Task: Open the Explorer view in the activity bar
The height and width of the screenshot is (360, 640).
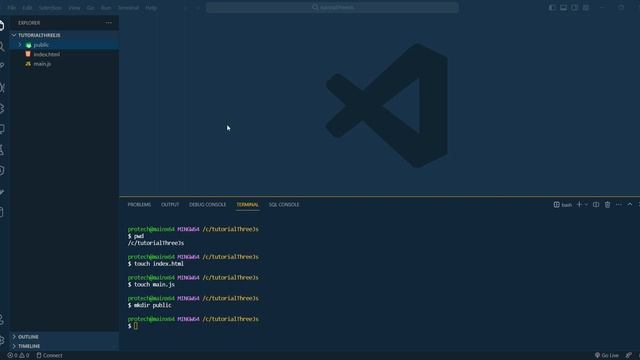Action: (x=2, y=26)
